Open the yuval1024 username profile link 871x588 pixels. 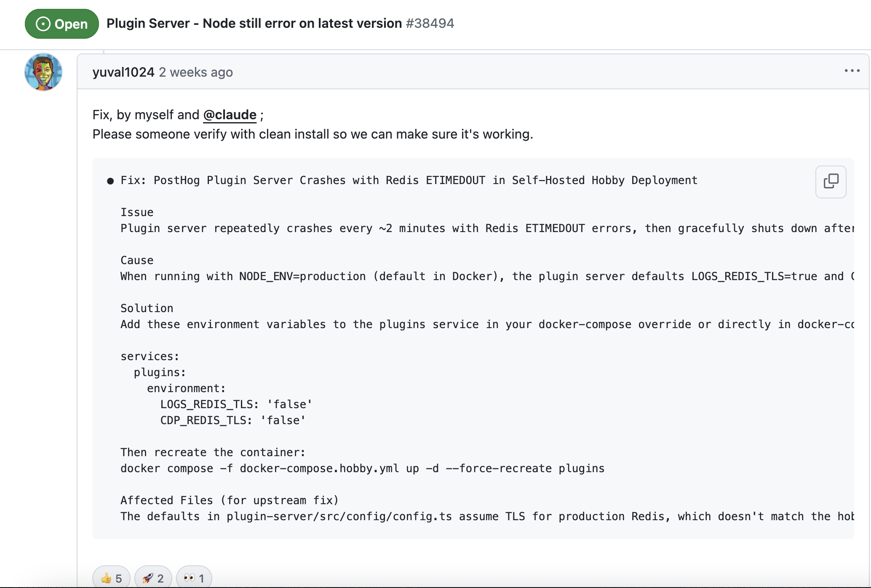pos(123,72)
